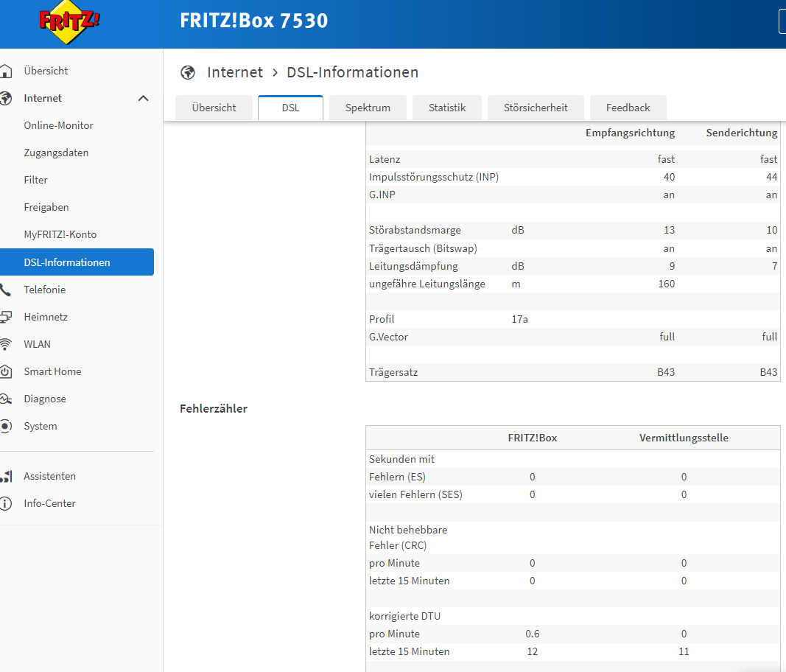
Task: Click the FRITZ! logo
Action: (69, 22)
